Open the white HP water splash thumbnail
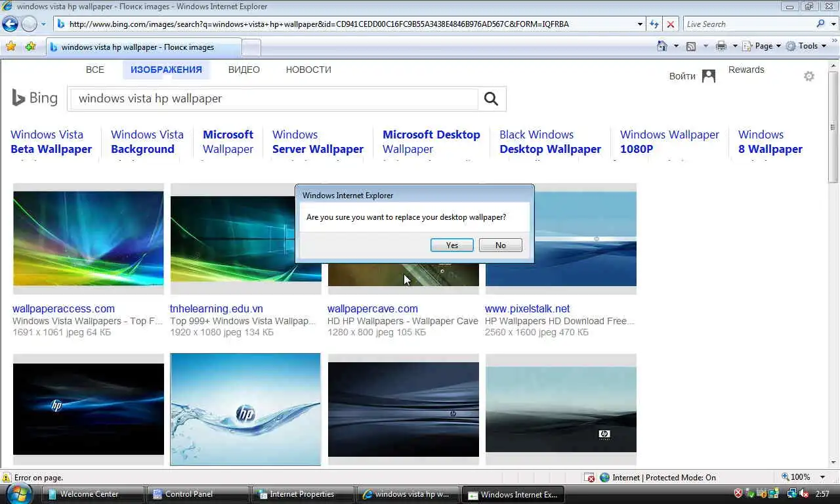The height and width of the screenshot is (504, 840). click(x=245, y=409)
